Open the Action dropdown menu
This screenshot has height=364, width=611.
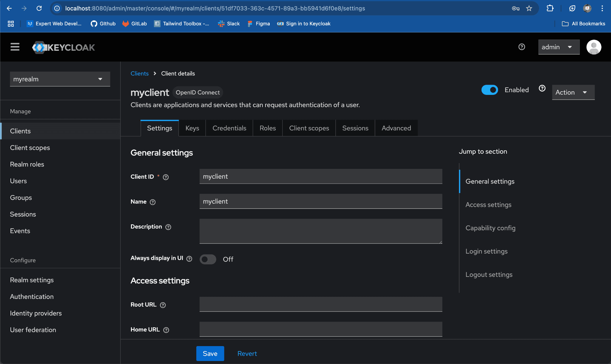point(573,92)
